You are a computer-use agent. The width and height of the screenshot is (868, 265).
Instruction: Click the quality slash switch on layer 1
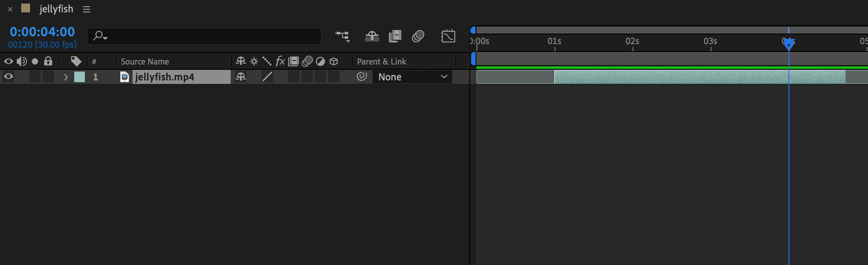pos(267,77)
